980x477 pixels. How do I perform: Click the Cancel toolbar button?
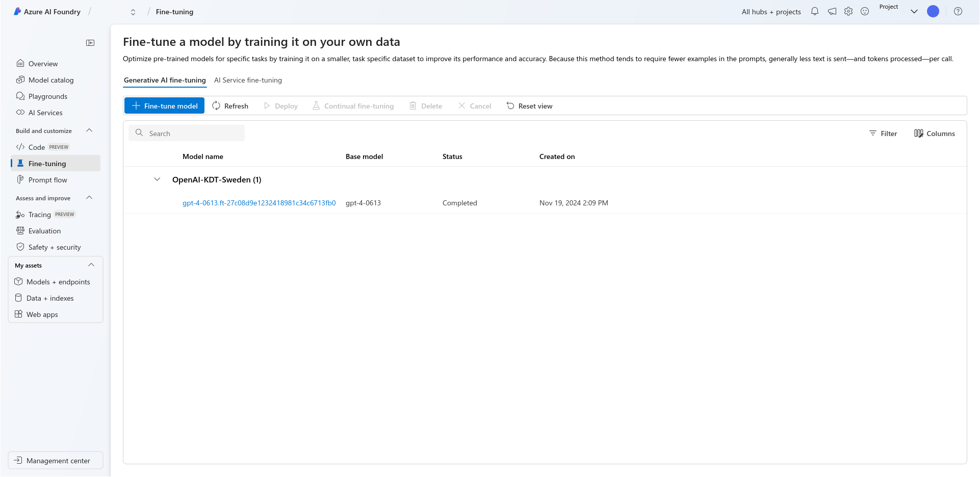pyautogui.click(x=475, y=105)
